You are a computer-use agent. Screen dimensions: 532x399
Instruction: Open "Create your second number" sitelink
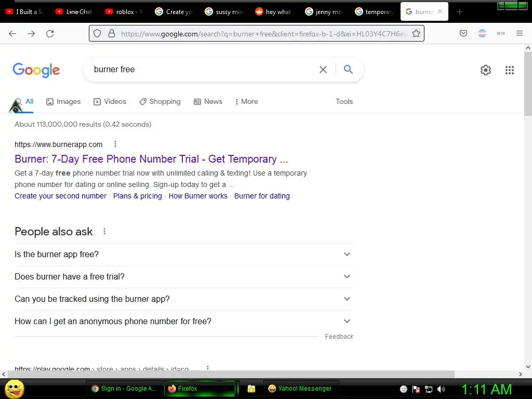coord(60,196)
